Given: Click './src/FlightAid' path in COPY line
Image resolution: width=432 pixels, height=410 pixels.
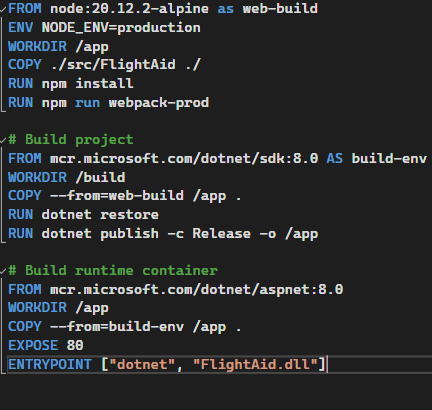Looking at the screenshot, I should coord(113,65).
